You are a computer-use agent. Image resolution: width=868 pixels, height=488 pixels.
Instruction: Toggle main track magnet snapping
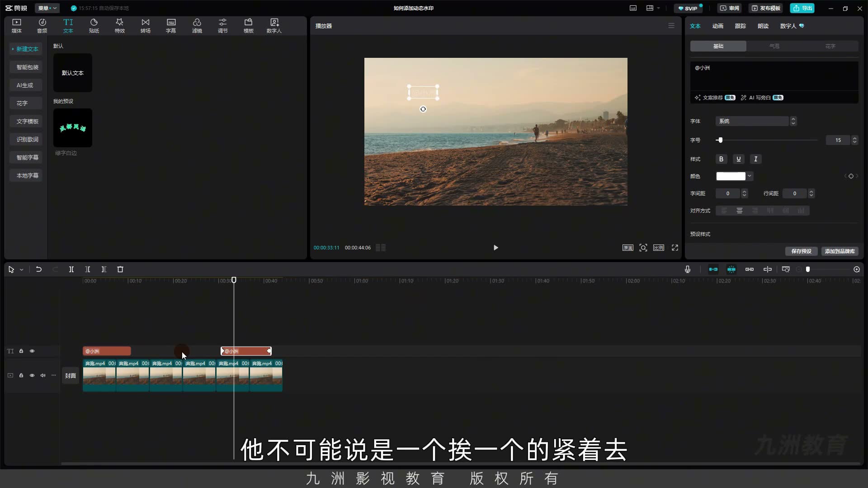(713, 269)
